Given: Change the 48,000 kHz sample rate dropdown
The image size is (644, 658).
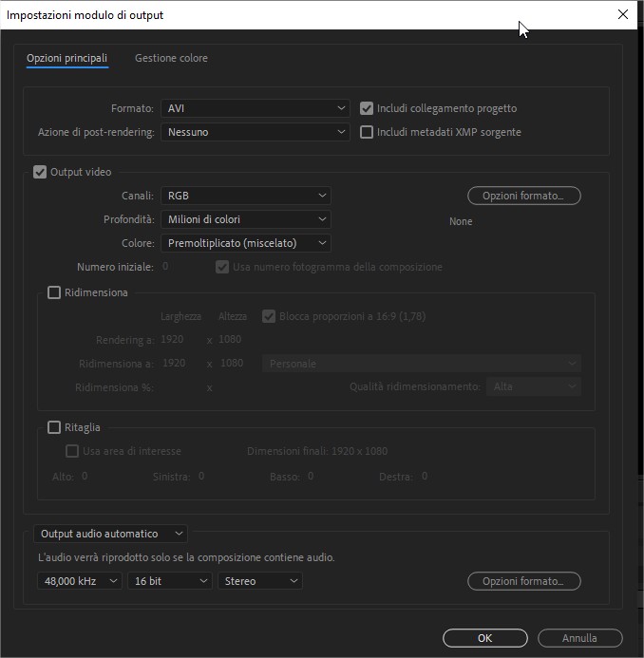Looking at the screenshot, I should (80, 581).
